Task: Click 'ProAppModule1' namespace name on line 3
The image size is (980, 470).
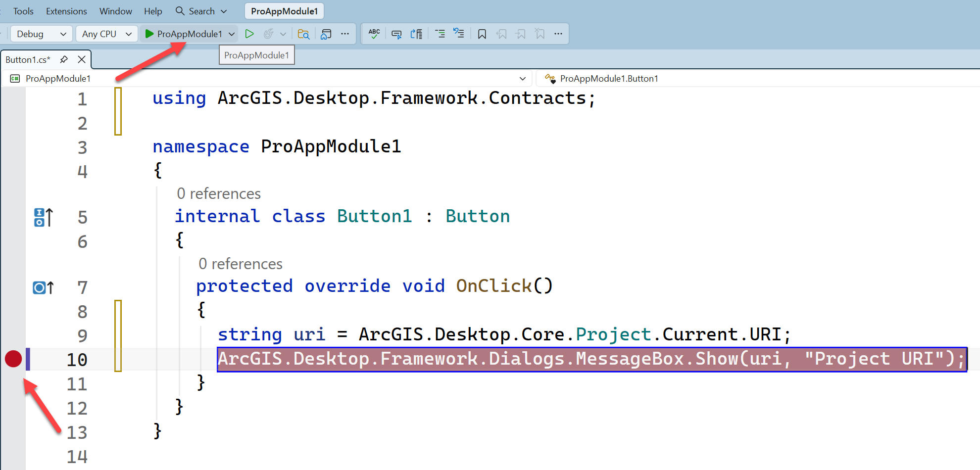Action: coord(331,146)
